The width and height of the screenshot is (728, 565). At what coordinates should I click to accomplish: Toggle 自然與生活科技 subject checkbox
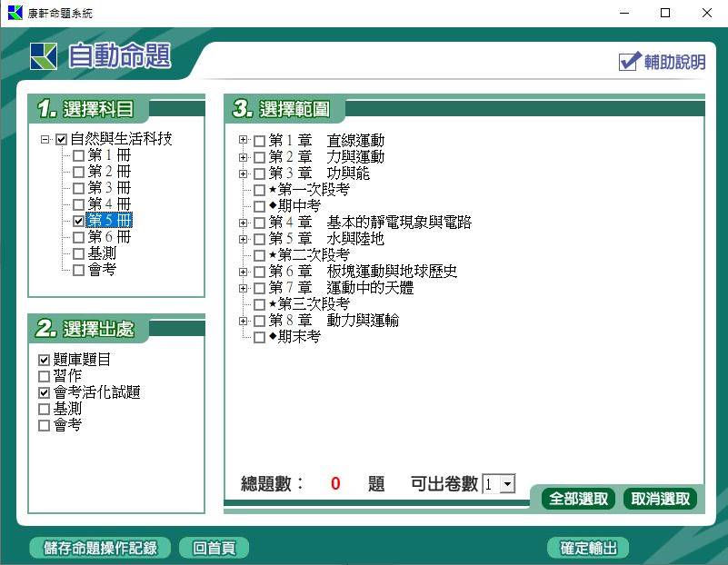pos(61,139)
